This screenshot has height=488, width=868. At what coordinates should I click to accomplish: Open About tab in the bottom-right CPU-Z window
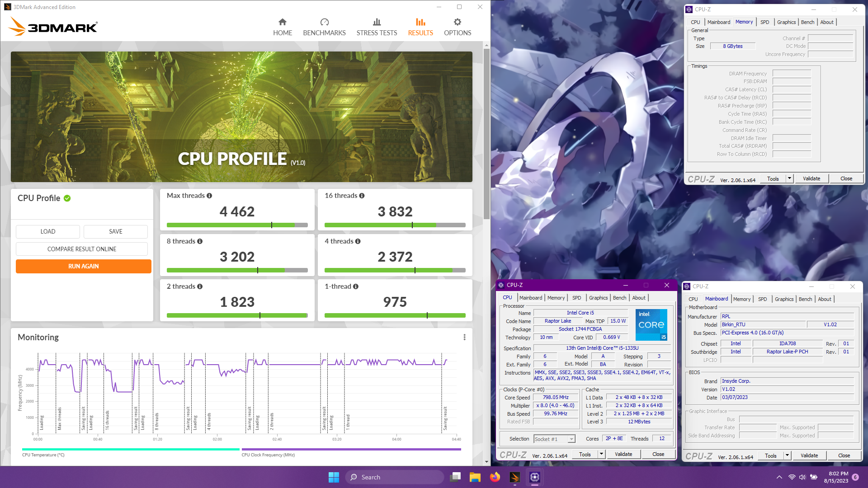[x=825, y=299]
